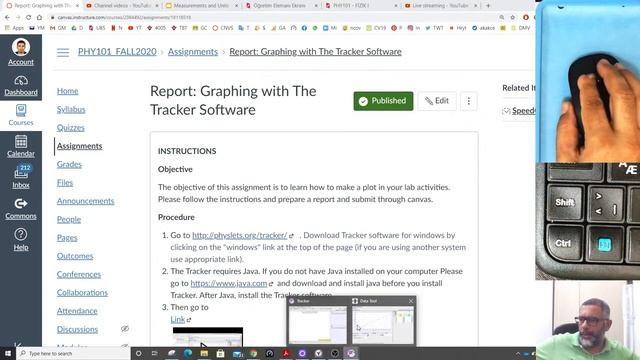Image resolution: width=640 pixels, height=360 pixels.
Task: Select the Data Tool window preview thumbnail
Action: point(383,325)
